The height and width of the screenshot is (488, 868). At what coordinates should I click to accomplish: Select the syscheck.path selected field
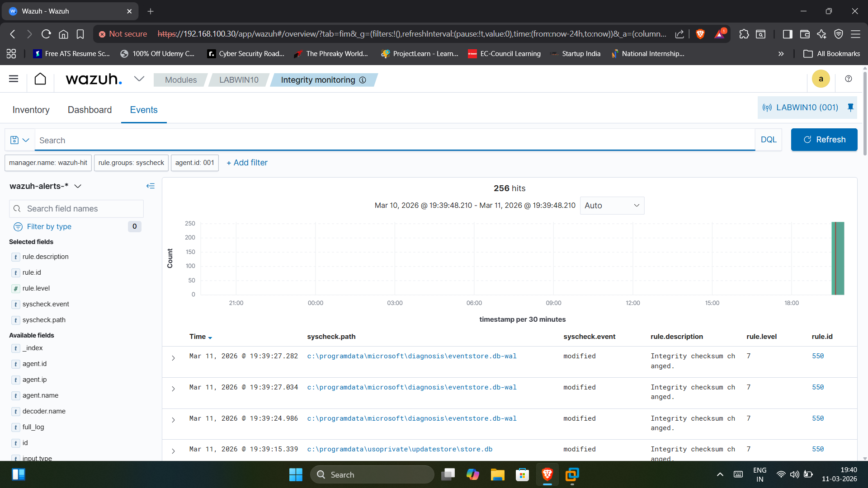coord(44,320)
